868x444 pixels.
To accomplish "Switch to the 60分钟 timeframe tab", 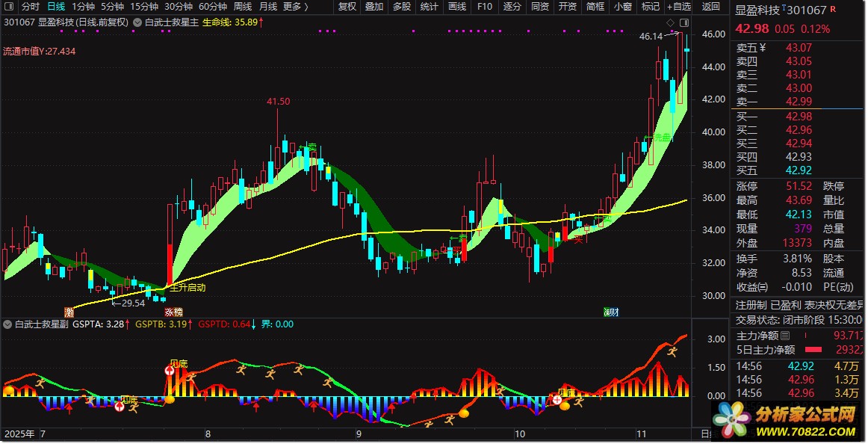I will click(213, 7).
